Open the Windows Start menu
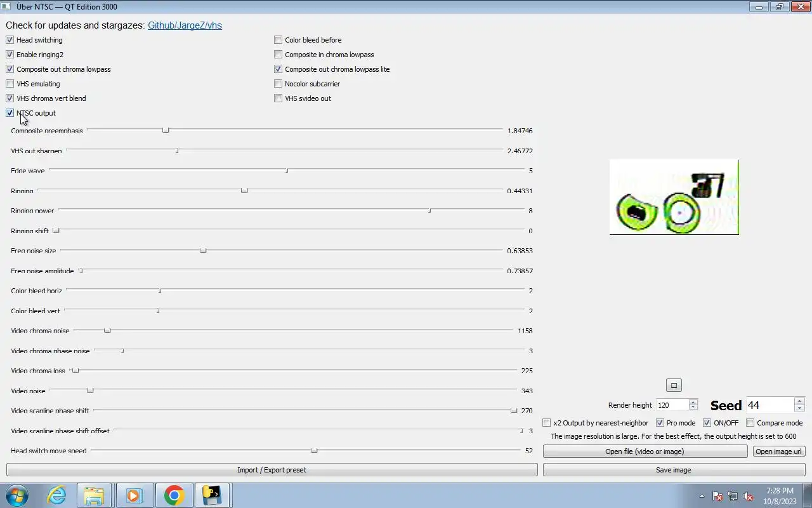The image size is (812, 508). click(x=17, y=495)
